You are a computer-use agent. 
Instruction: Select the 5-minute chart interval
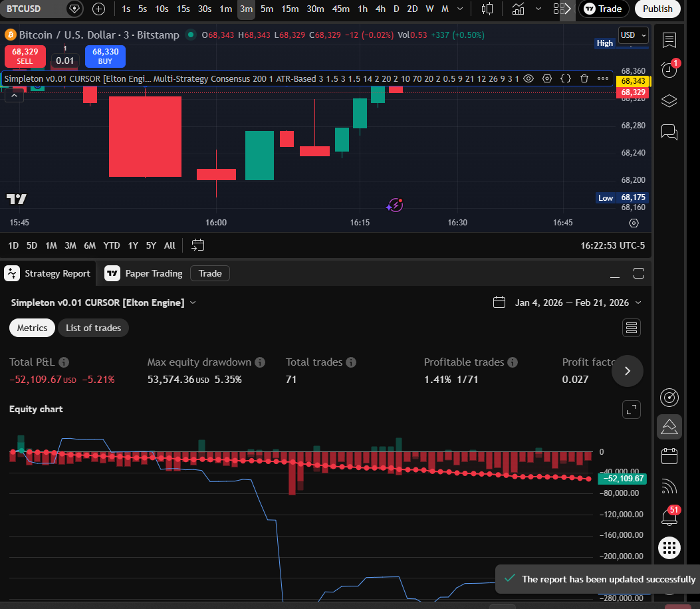[x=267, y=10]
